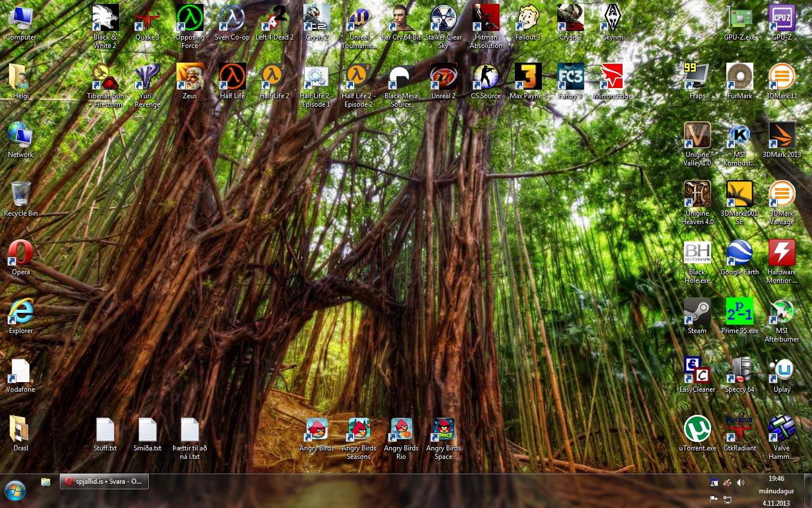Screen dimensions: 812x508
Task: Click the Google Earth icon
Action: click(x=739, y=253)
